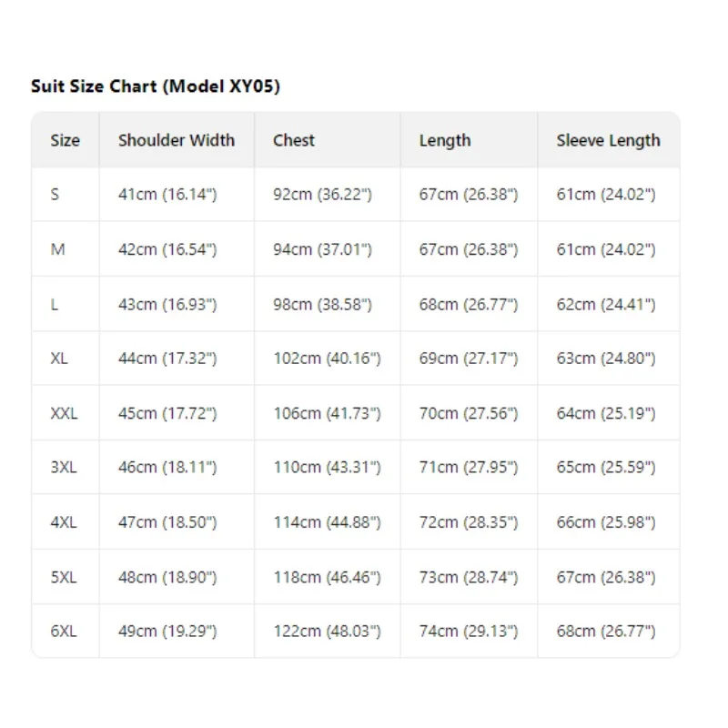
Task: Click the XXL size row label
Action: pyautogui.click(x=64, y=413)
